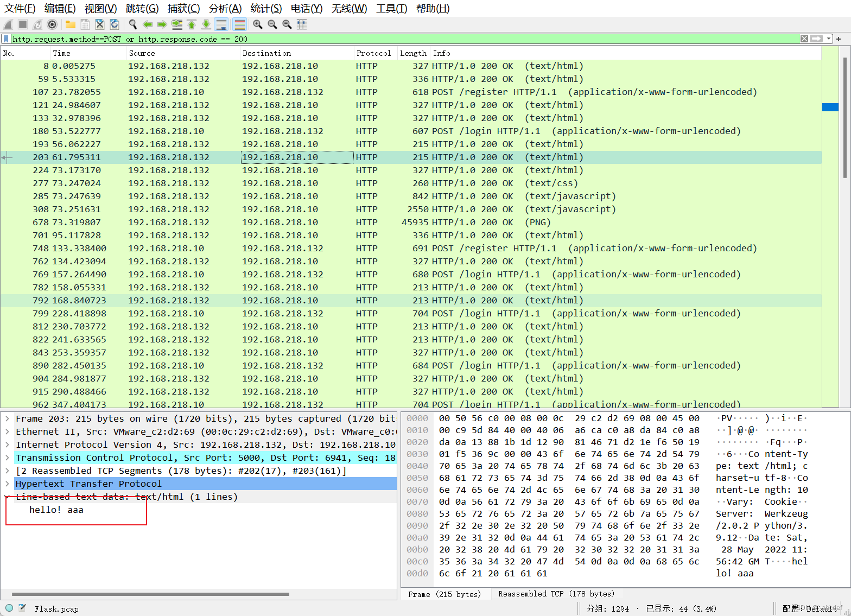The height and width of the screenshot is (616, 851).
Task: Sort by the No. column header
Action: (x=25, y=53)
